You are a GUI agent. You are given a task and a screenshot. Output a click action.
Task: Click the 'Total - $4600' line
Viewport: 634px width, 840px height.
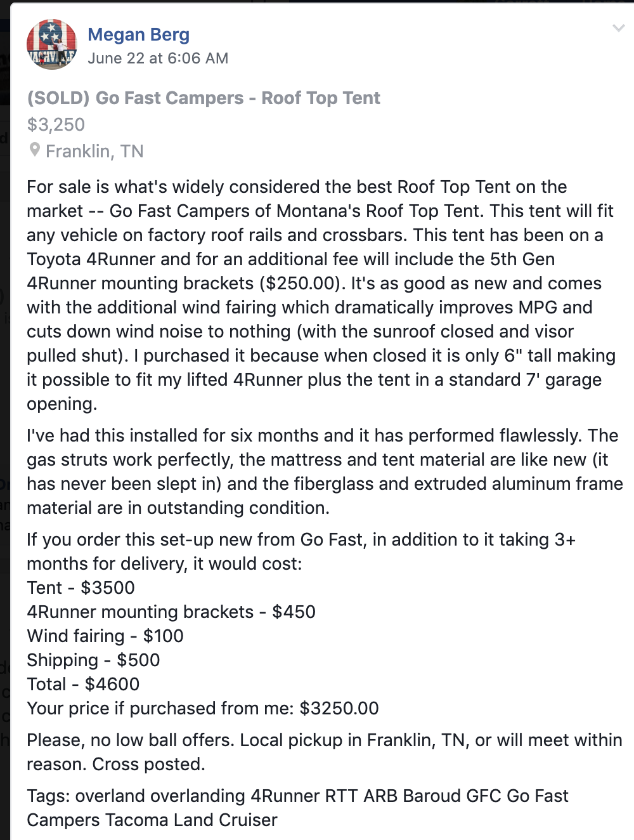(83, 684)
